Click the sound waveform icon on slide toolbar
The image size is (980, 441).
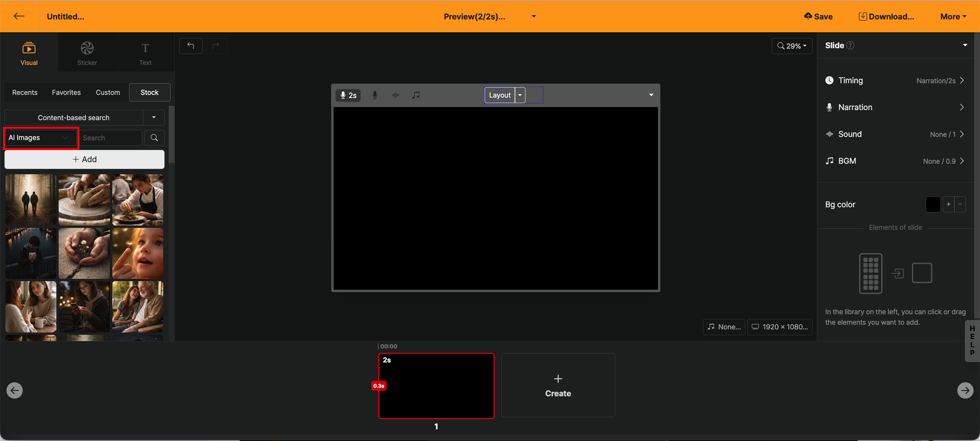pyautogui.click(x=396, y=95)
